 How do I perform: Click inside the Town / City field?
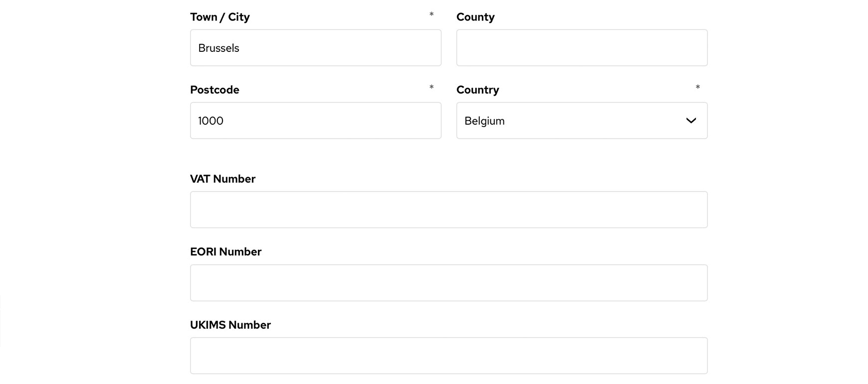click(x=315, y=47)
